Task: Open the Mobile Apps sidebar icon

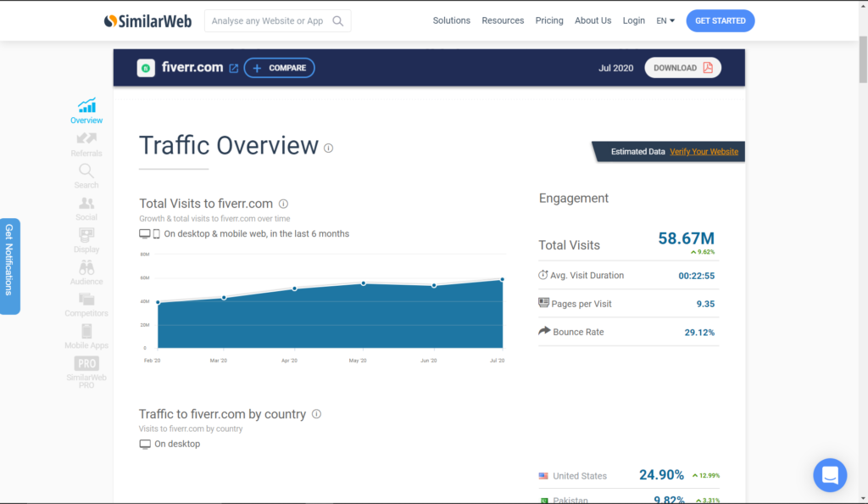Action: [x=86, y=331]
